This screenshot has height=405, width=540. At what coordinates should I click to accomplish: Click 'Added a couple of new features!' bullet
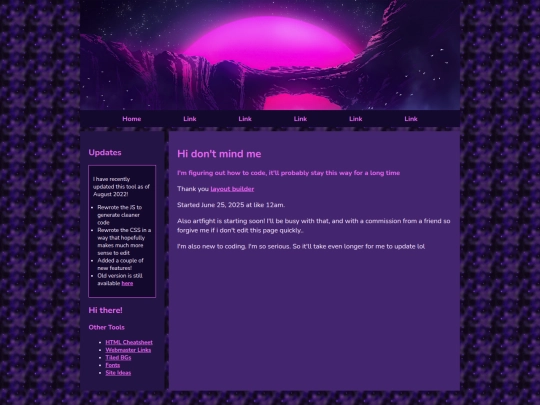(121, 264)
